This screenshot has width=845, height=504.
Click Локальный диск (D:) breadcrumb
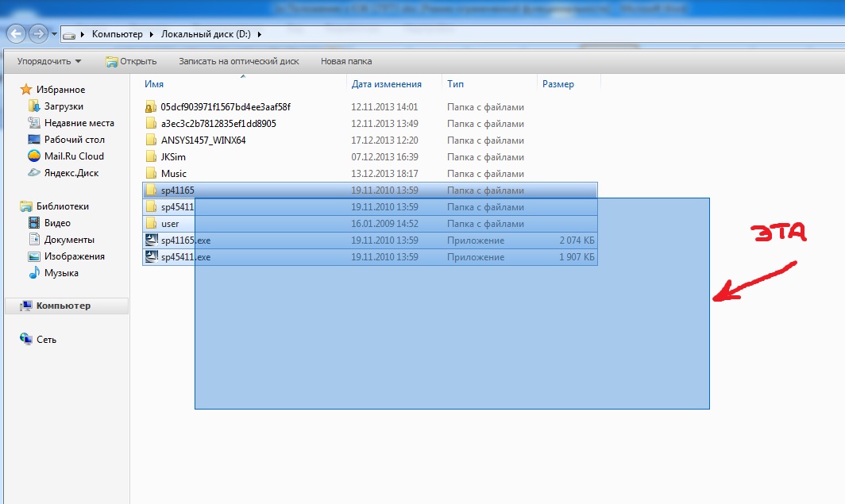click(x=206, y=34)
